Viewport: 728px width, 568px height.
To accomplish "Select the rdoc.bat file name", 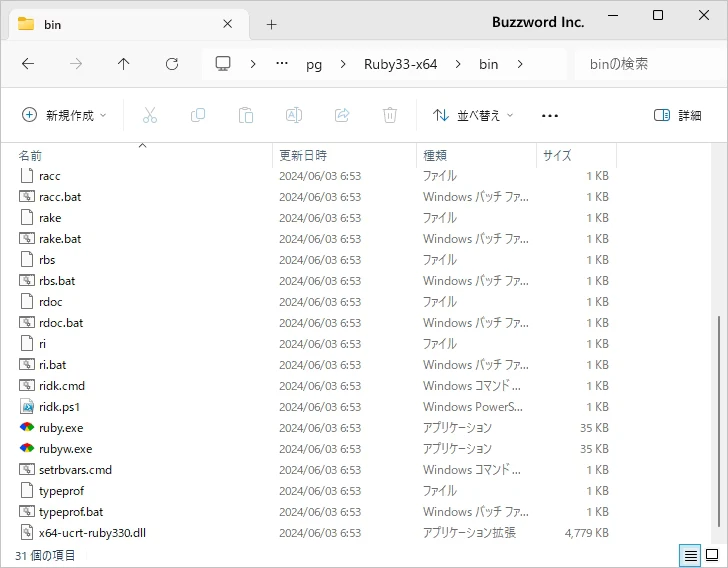I will (61, 323).
